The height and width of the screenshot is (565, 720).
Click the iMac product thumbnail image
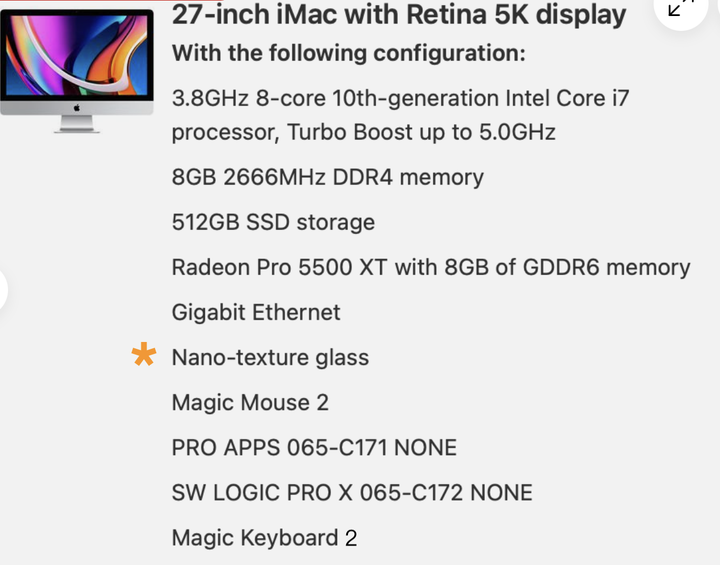coord(77,71)
